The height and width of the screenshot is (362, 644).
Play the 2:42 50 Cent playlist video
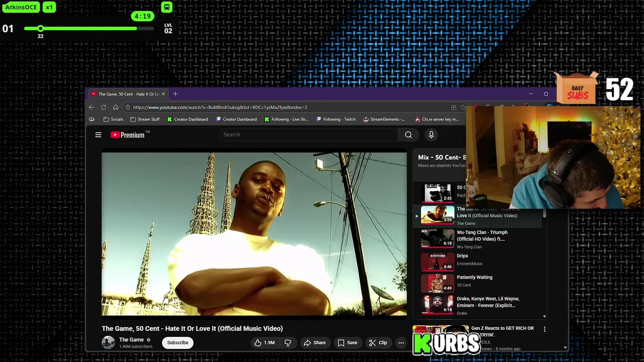pos(437,193)
